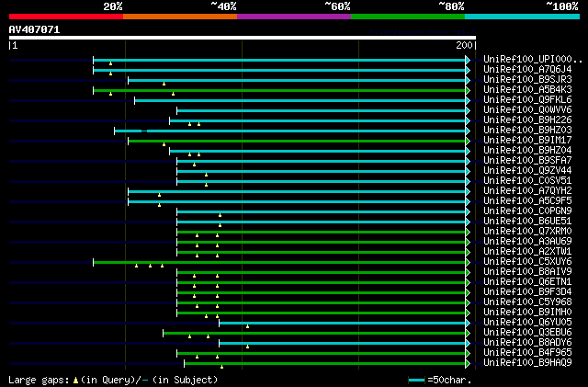
Task: Open the UniRef100_UPI000.. hit label
Action: point(533,60)
